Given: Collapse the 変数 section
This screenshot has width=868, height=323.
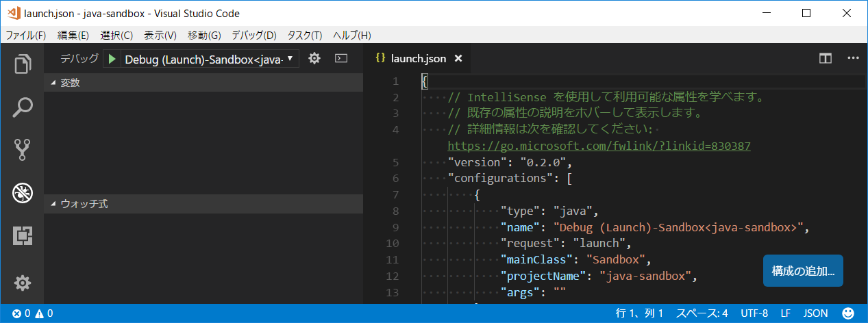Looking at the screenshot, I should click(203, 83).
